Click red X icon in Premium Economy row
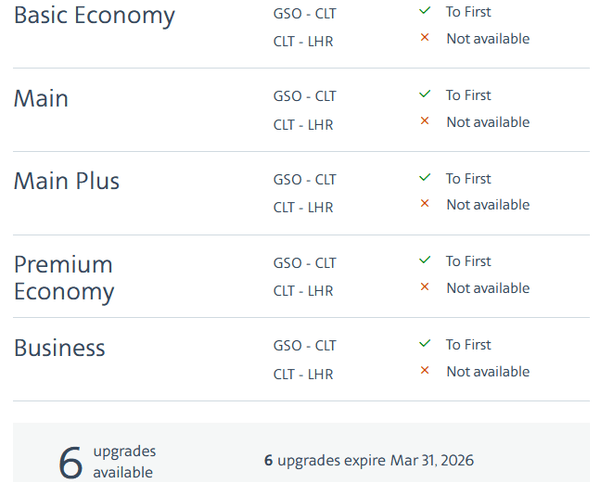600x482 pixels. coord(425,288)
